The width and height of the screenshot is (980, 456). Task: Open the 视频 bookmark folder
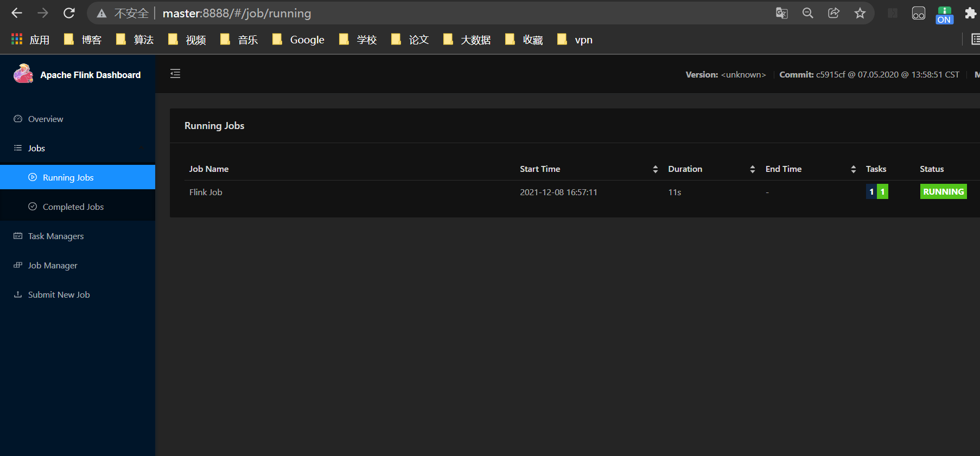pyautogui.click(x=187, y=40)
